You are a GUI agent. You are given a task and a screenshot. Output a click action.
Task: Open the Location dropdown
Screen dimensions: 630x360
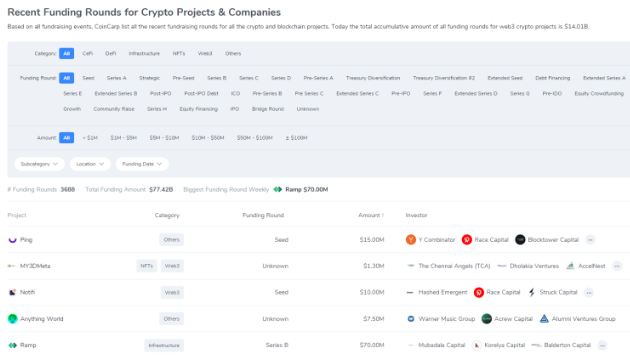pos(90,164)
